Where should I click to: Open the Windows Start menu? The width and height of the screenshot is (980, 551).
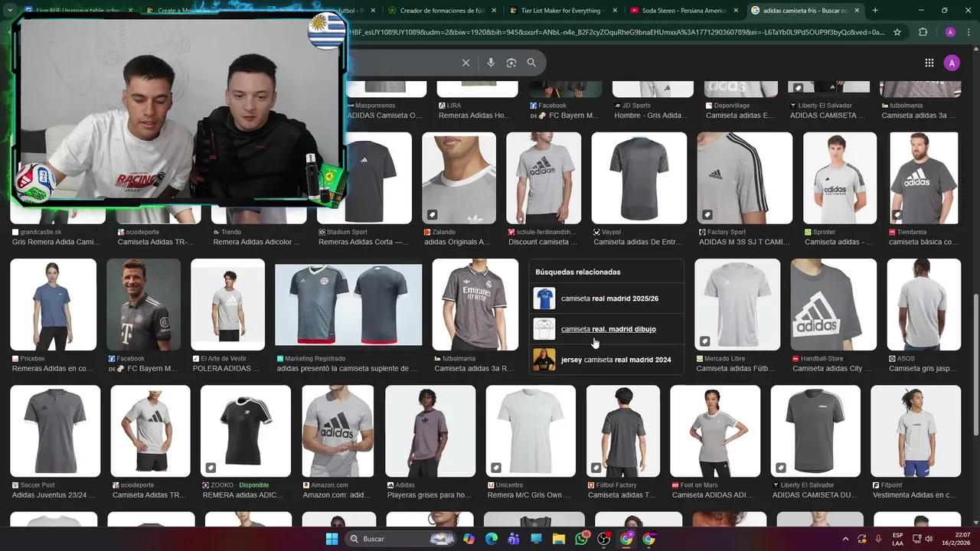pyautogui.click(x=332, y=539)
